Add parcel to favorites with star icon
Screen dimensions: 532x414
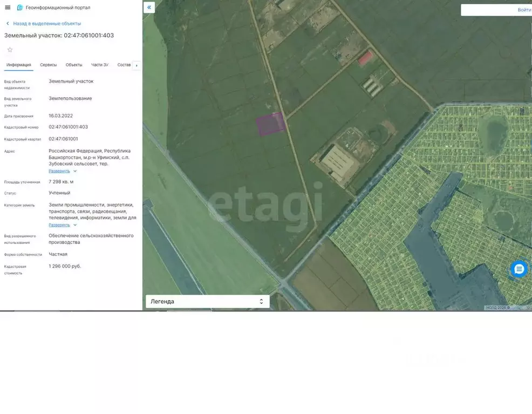point(10,50)
